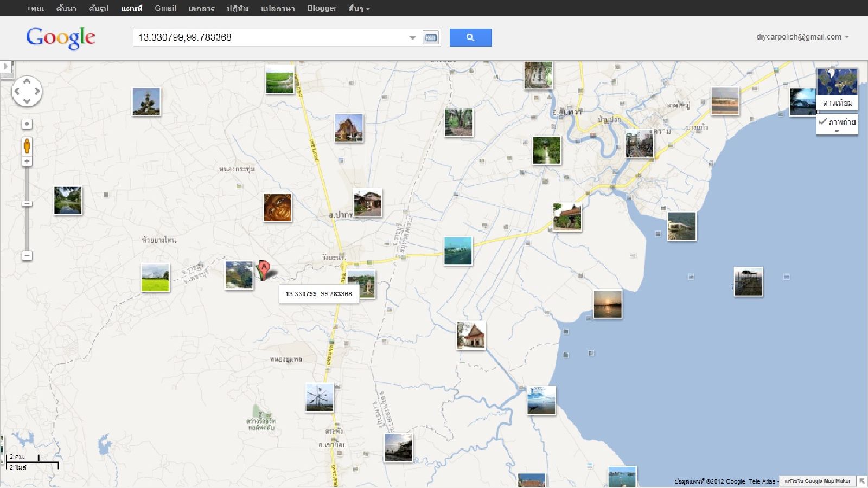Click the Google logo

pos(61,37)
